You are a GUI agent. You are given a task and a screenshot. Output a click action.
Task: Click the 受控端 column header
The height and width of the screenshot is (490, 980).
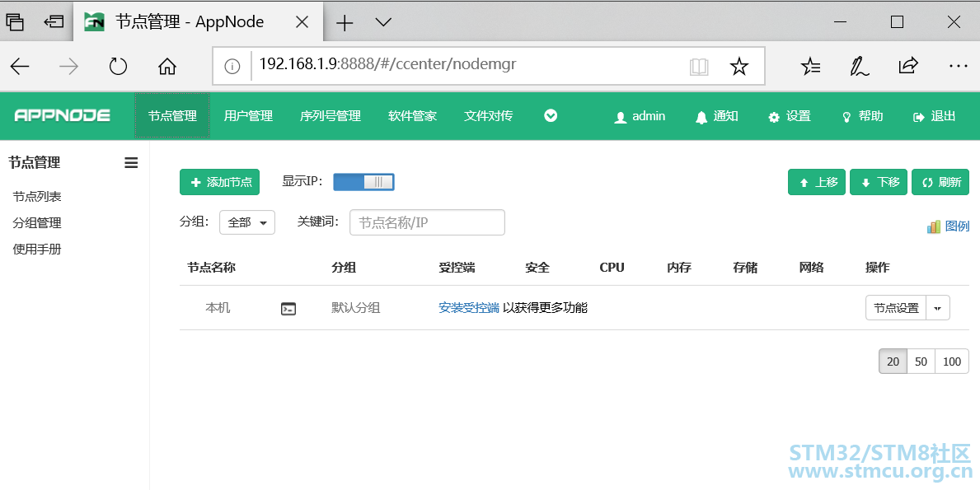[x=457, y=267]
